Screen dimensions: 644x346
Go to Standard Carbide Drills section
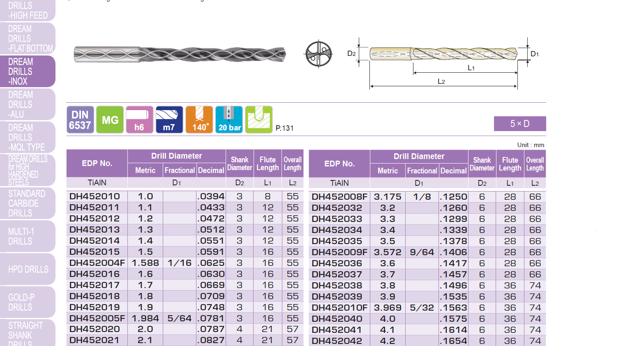click(x=27, y=203)
